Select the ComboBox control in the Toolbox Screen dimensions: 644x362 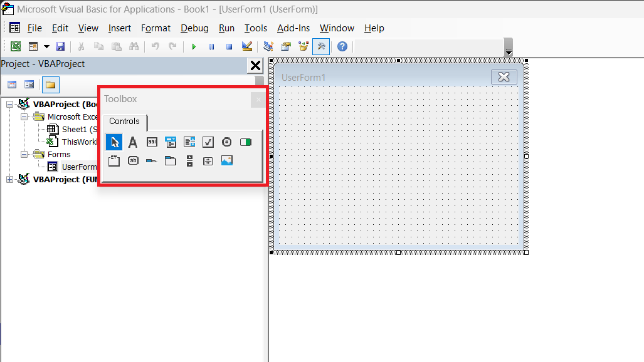(171, 142)
